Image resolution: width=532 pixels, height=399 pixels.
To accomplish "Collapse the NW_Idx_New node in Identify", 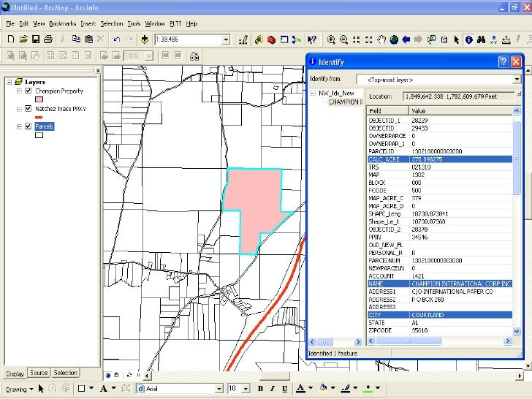I will [x=313, y=93].
